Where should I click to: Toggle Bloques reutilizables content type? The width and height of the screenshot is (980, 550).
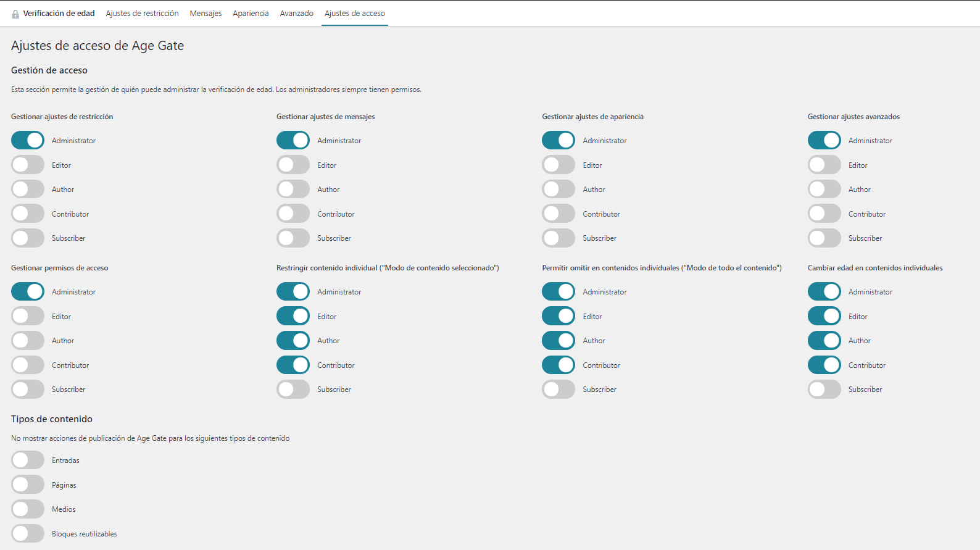coord(28,533)
